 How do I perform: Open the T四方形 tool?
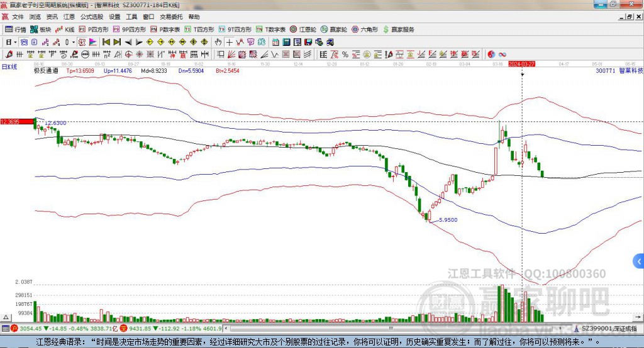point(199,30)
